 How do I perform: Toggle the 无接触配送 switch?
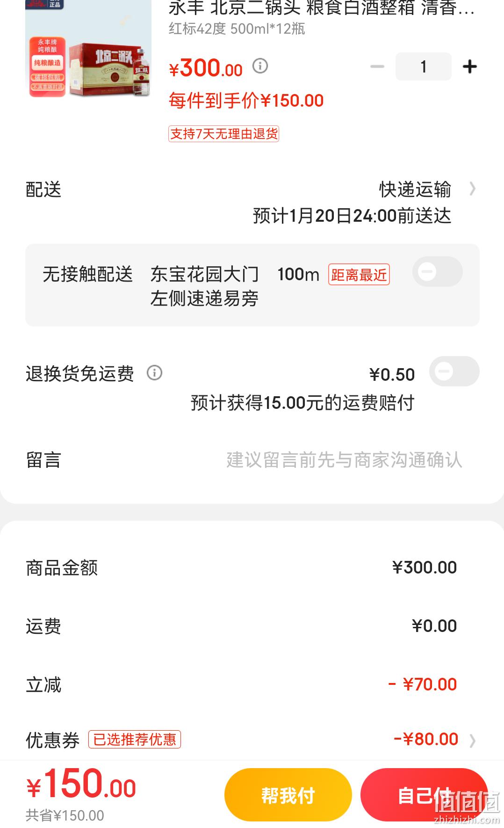point(437,272)
